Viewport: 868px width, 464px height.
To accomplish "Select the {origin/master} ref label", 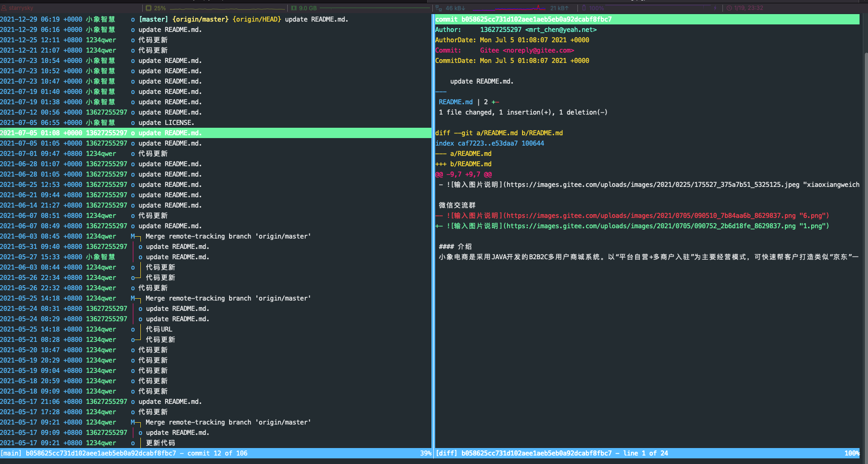I will 200,19.
